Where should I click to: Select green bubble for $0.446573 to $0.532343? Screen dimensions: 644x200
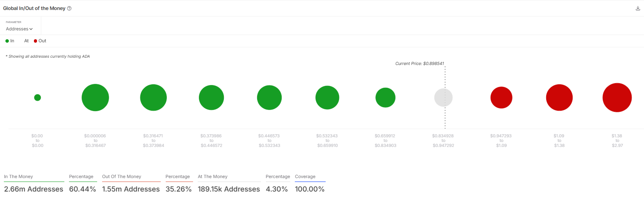point(269,98)
